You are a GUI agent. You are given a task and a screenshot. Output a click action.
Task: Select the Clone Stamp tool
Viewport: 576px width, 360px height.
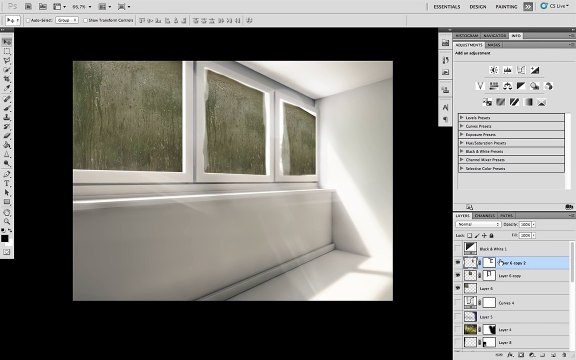tap(7, 118)
